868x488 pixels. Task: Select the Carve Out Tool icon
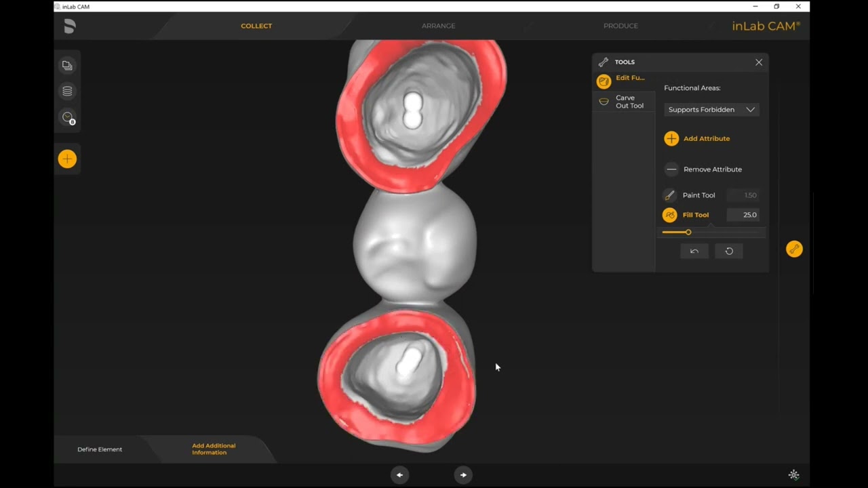604,102
